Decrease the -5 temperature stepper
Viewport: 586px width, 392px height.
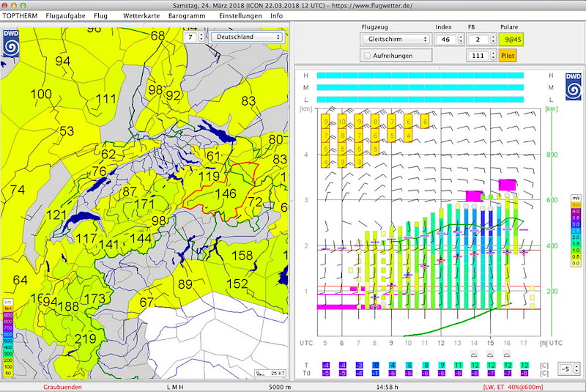pyautogui.click(x=576, y=371)
